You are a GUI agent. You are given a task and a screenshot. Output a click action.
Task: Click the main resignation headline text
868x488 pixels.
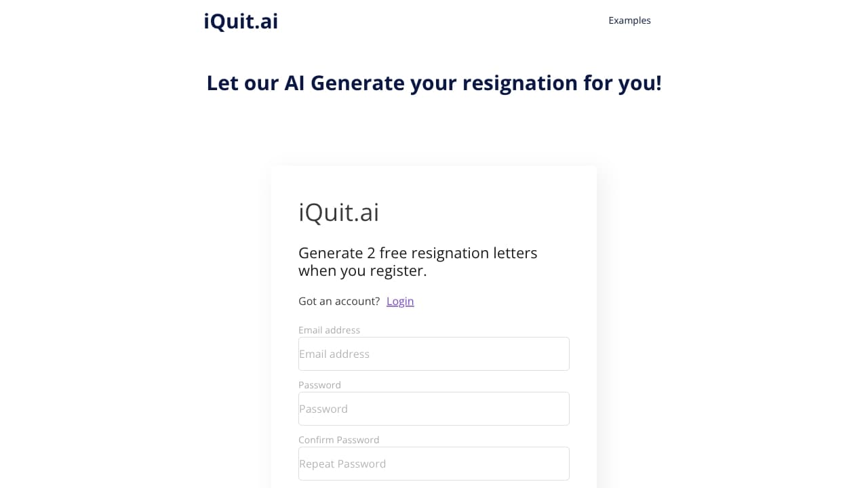pyautogui.click(x=434, y=82)
